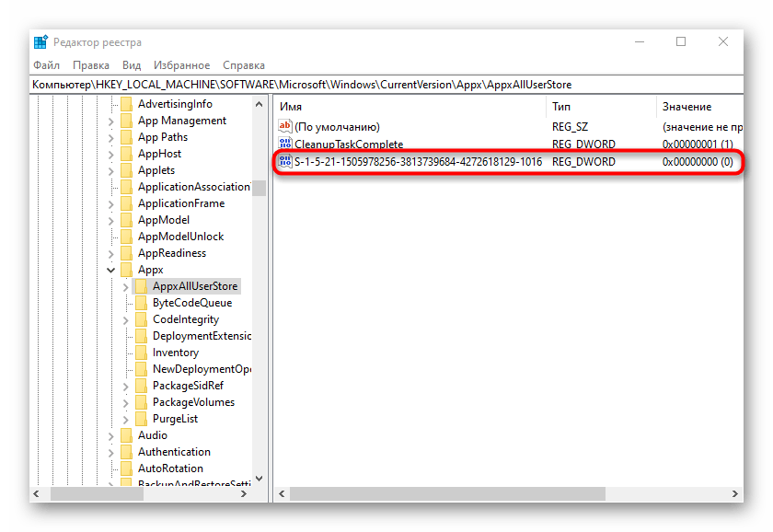773x532 pixels.
Task: Open the Правка menu
Action: 91,65
